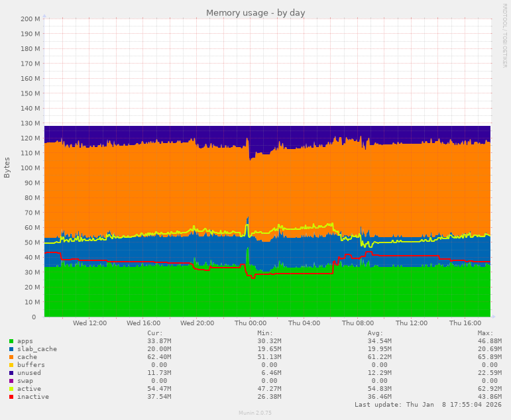Click active average value 54.83M
511x420 pixels.
(379, 389)
